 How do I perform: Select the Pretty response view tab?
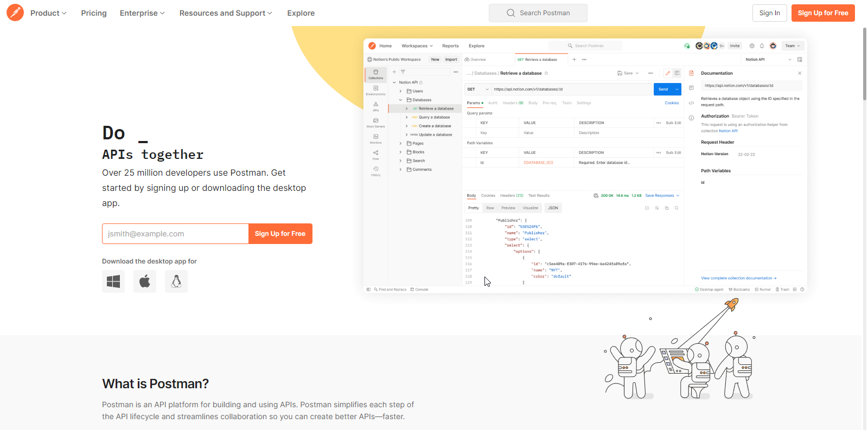474,208
